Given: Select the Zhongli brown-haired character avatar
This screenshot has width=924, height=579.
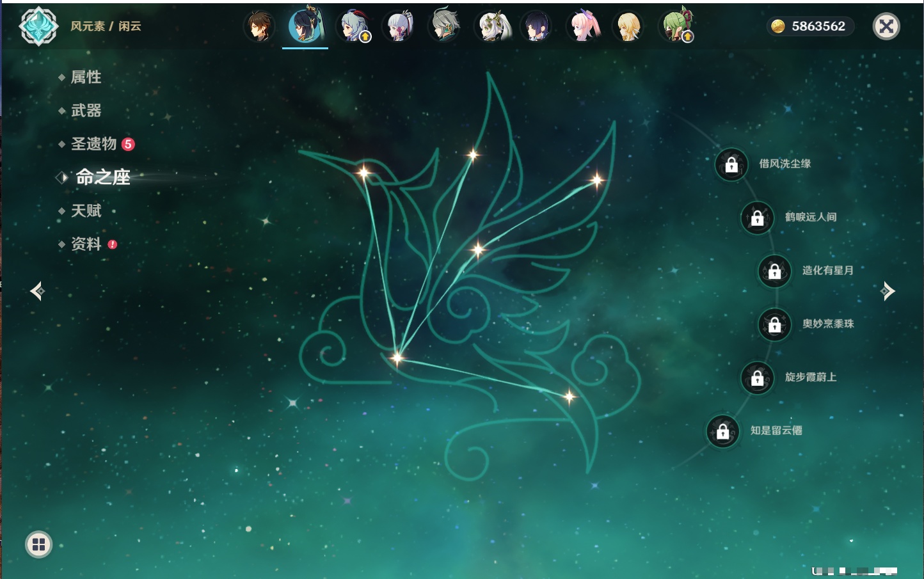Looking at the screenshot, I should pos(259,26).
